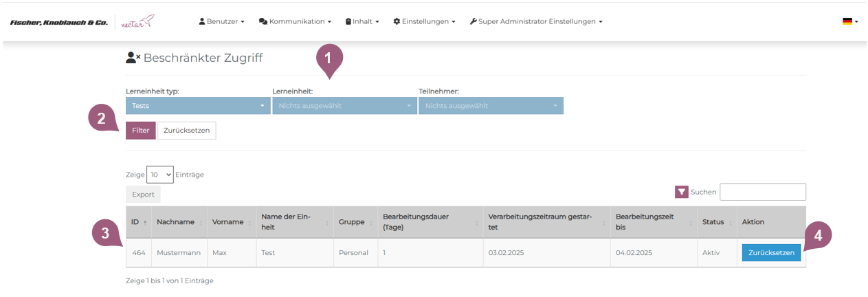The image size is (868, 297).
Task: Click the Fischer, Knoblauch & Co. logo
Action: (x=58, y=23)
